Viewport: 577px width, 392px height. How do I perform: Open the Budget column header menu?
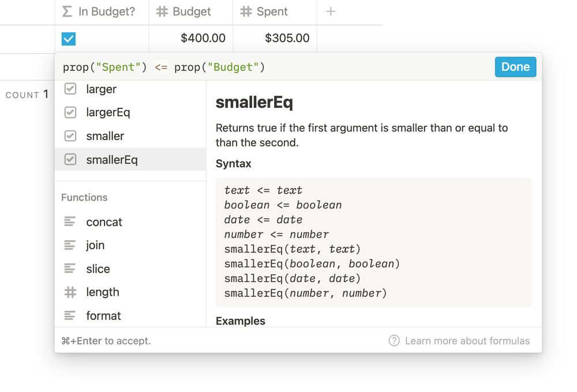(191, 12)
